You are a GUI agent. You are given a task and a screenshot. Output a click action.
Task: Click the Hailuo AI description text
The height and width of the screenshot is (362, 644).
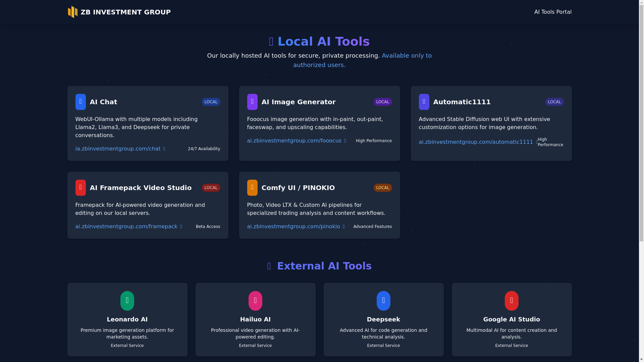pos(255,334)
